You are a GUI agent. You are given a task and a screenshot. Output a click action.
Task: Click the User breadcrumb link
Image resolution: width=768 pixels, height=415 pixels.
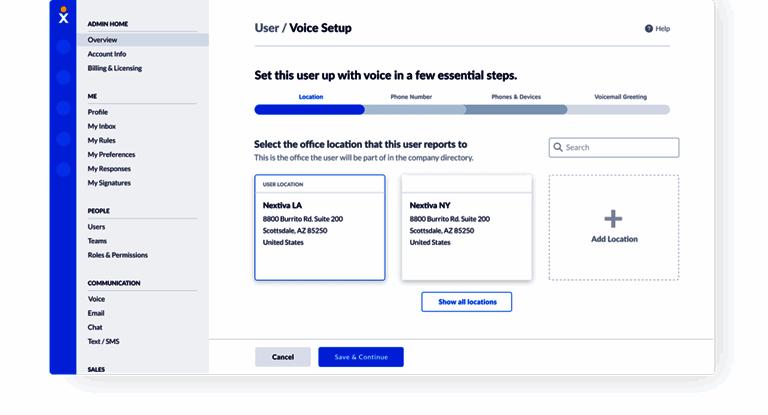pos(266,29)
